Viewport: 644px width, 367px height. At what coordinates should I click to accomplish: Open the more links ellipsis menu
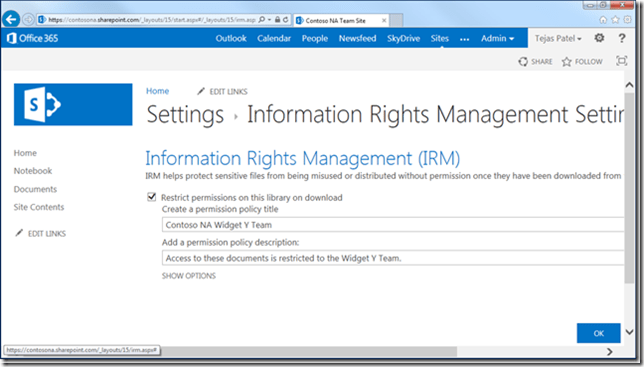pos(465,39)
